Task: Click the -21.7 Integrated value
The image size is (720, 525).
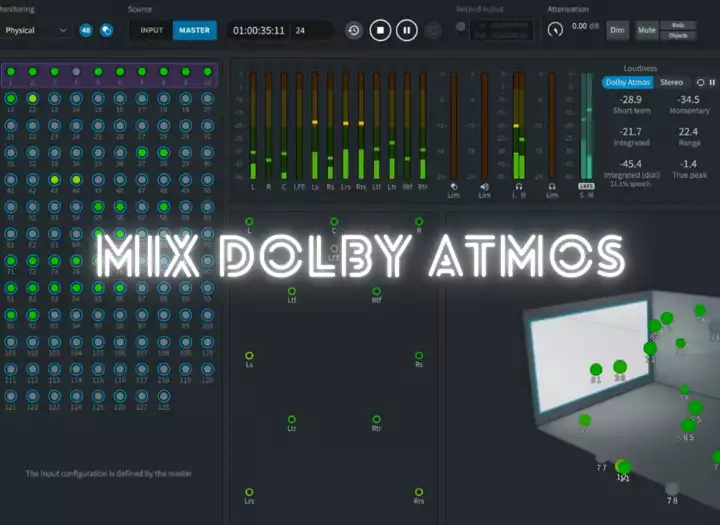Action: click(x=630, y=132)
